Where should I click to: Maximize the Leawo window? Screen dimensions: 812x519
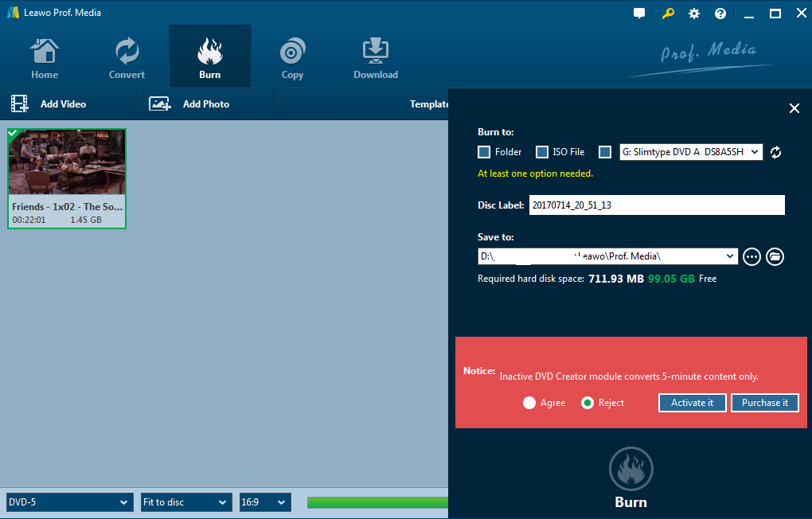tap(775, 14)
